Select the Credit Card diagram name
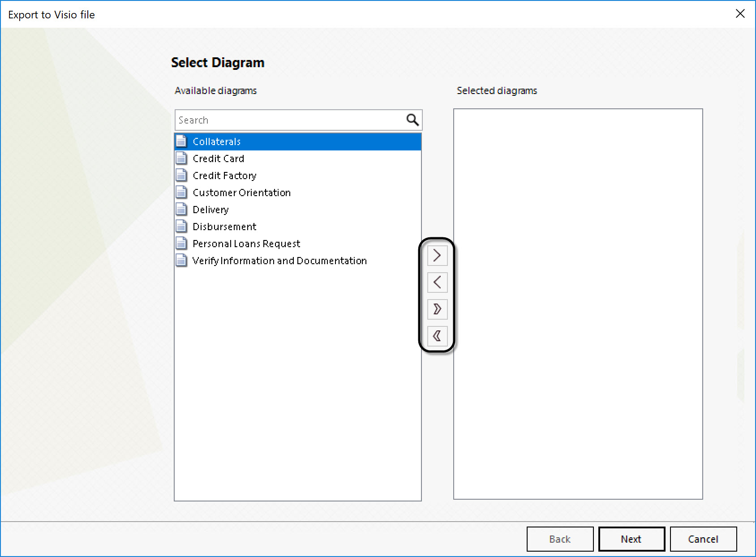The height and width of the screenshot is (557, 756). click(x=219, y=159)
